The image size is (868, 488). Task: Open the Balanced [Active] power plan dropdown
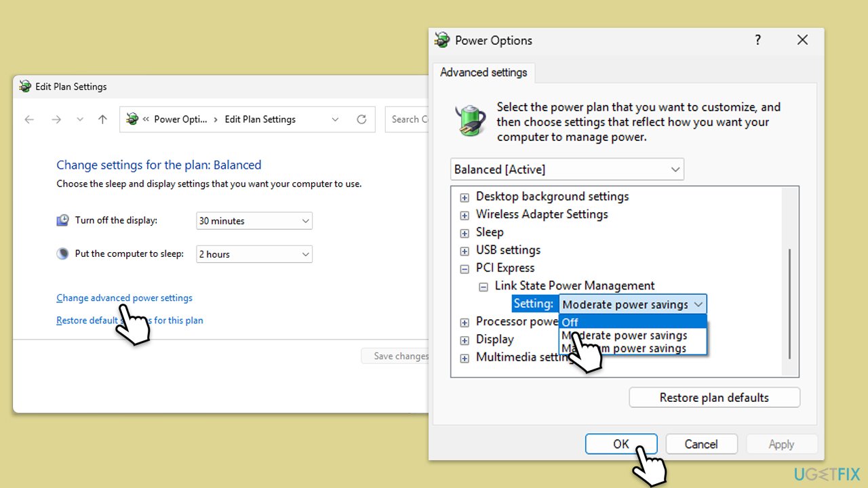click(567, 169)
